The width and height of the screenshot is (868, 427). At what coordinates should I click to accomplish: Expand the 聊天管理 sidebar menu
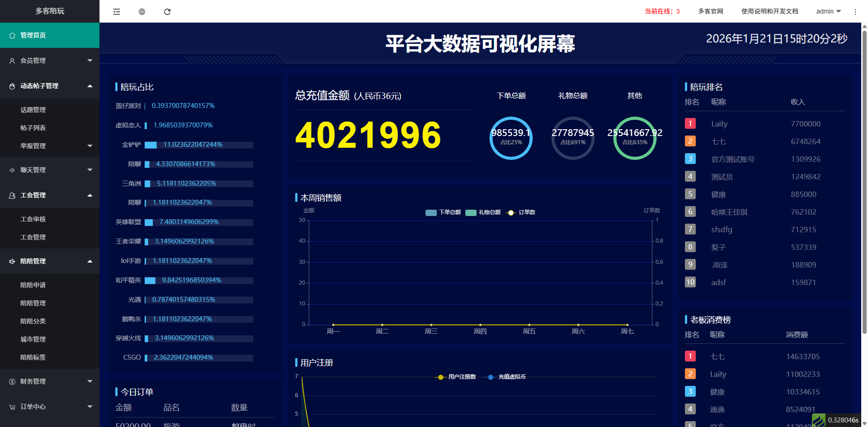point(50,170)
